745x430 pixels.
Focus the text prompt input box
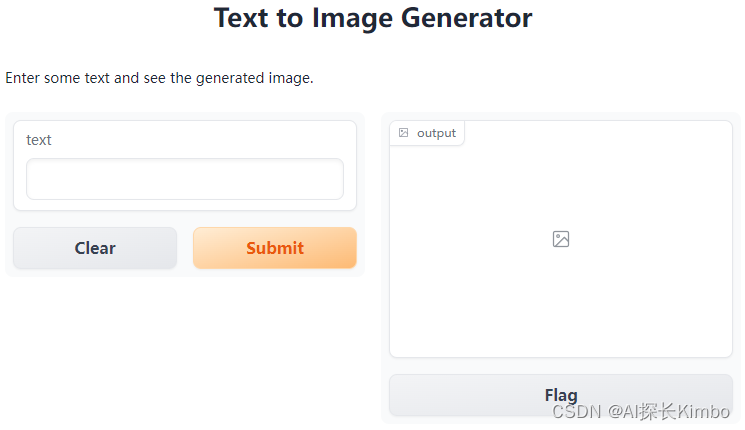coord(185,179)
